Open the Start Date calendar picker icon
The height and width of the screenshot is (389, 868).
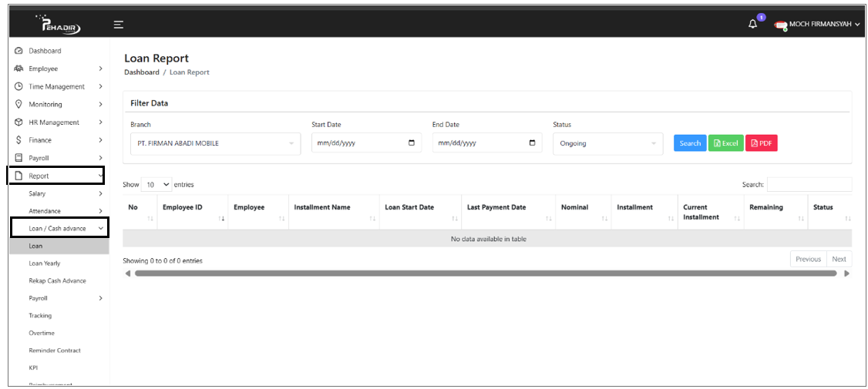coord(412,143)
